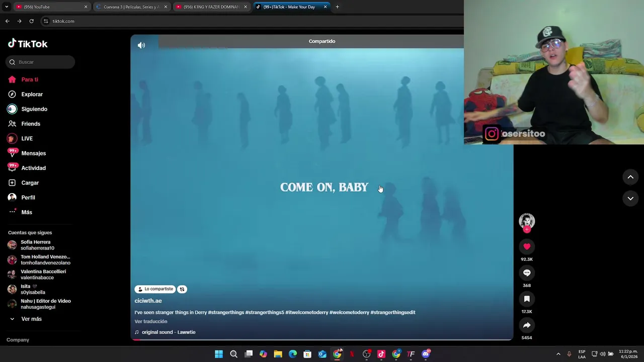Open the Windows Start menu
This screenshot has height=362, width=644.
219,354
